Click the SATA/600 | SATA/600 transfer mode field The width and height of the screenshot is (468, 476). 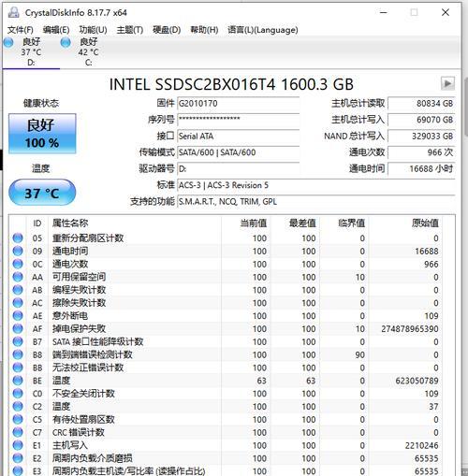click(239, 152)
